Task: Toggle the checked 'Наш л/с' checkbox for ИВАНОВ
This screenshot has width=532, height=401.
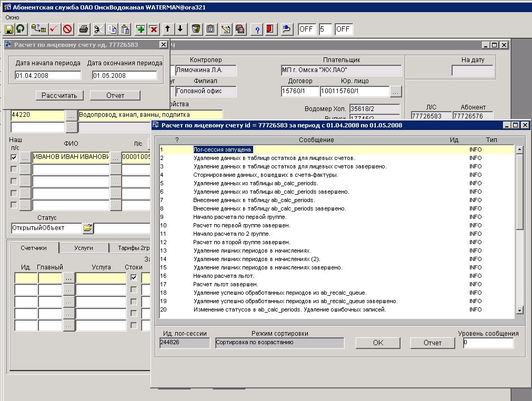Action: tap(14, 157)
